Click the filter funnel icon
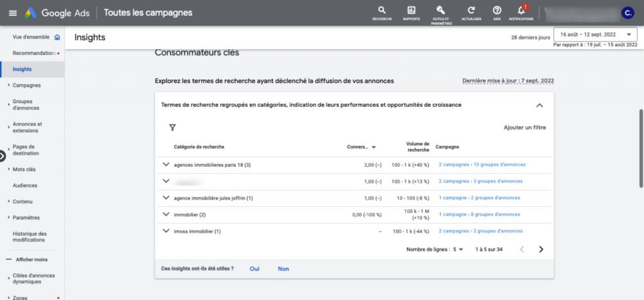The image size is (644, 300). (x=172, y=127)
